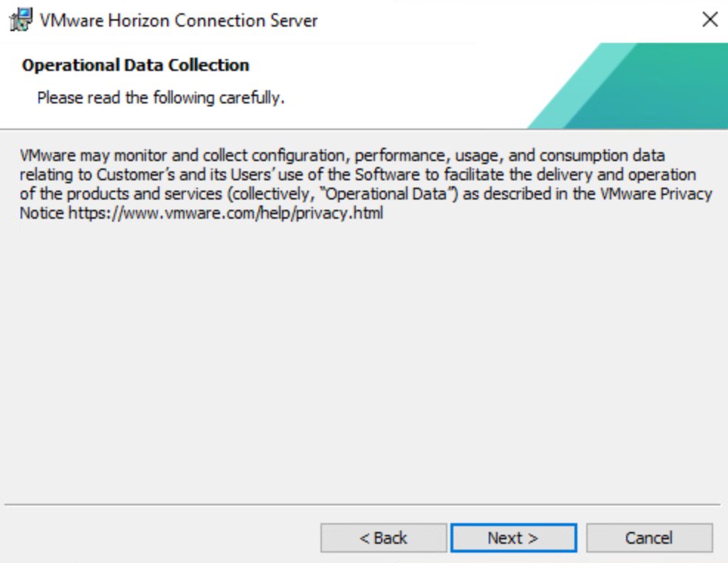Go back with the Back button
The width and height of the screenshot is (728, 563).
pyautogui.click(x=383, y=538)
